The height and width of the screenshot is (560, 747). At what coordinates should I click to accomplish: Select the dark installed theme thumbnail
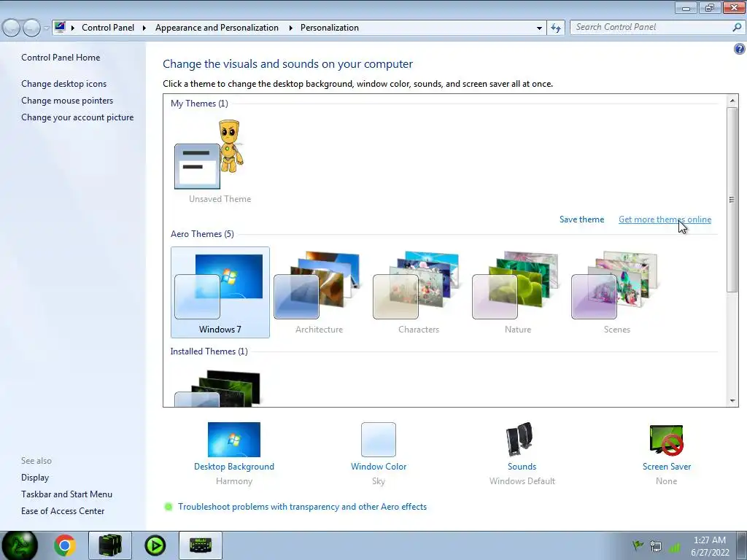pyautogui.click(x=218, y=388)
